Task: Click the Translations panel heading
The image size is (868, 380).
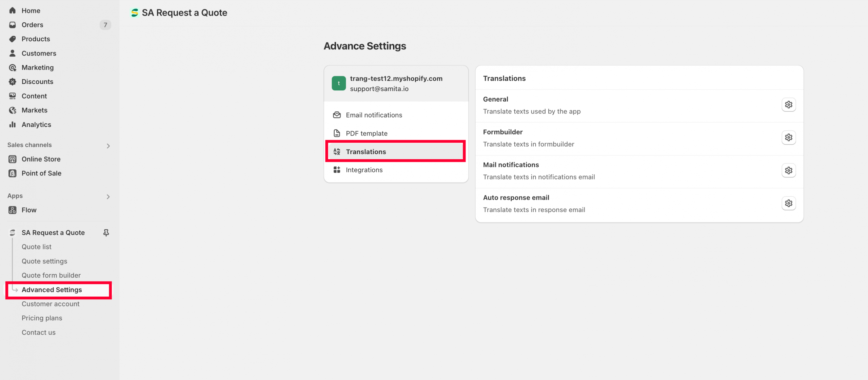Action: click(504, 78)
